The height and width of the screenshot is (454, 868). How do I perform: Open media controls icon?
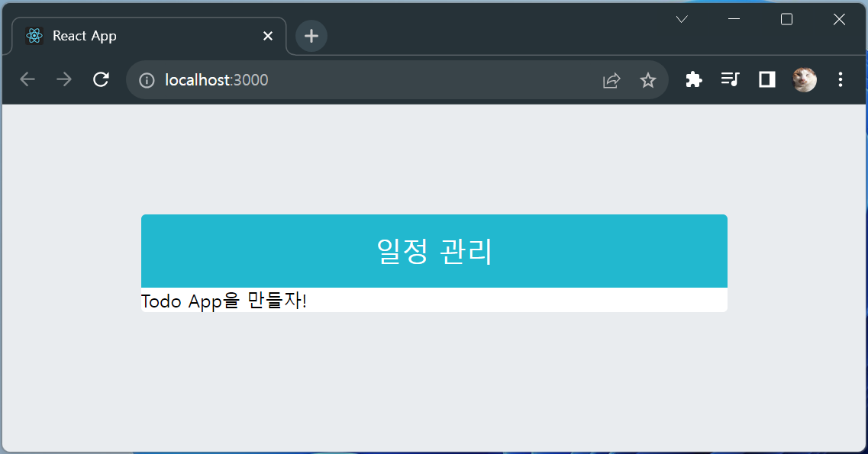730,79
